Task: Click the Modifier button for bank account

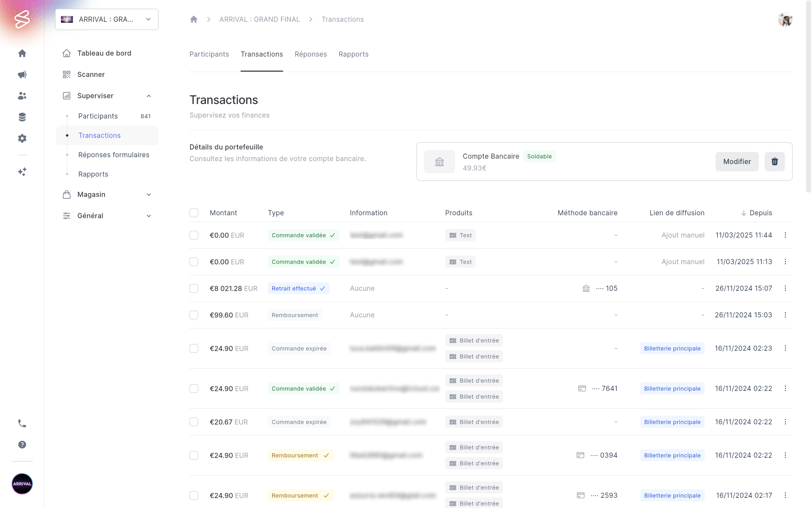Action: pyautogui.click(x=737, y=162)
